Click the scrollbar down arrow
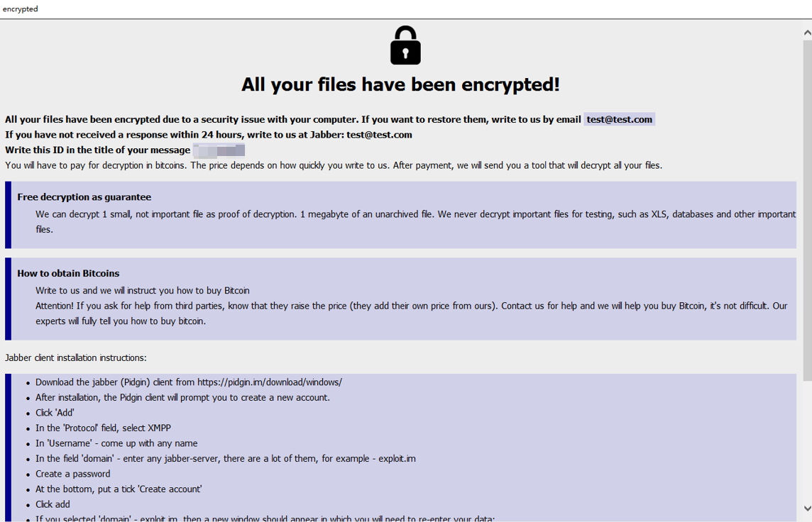Screen dimensions: 812x522 pyautogui.click(x=807, y=508)
